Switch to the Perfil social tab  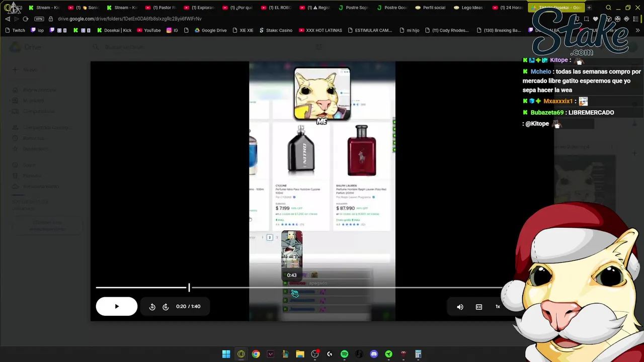tap(431, 8)
